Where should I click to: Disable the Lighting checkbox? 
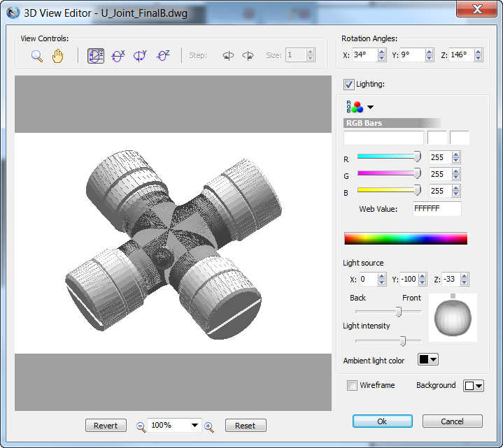point(348,85)
